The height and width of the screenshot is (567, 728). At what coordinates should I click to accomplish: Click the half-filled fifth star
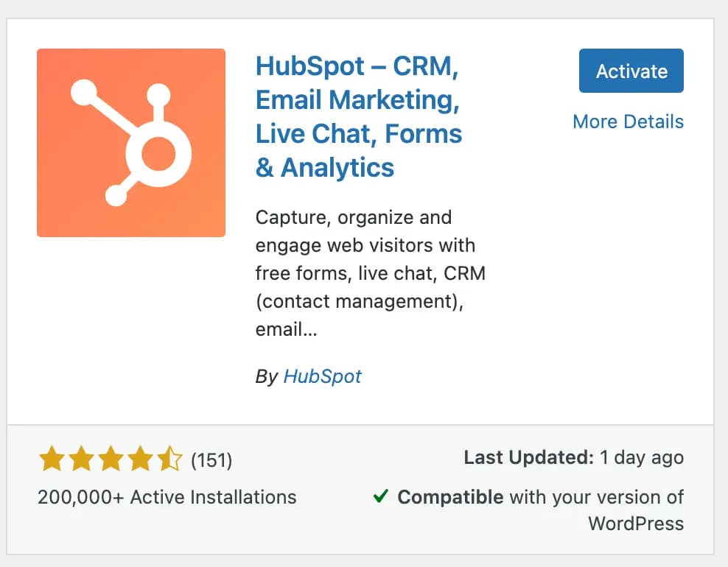pos(171,459)
